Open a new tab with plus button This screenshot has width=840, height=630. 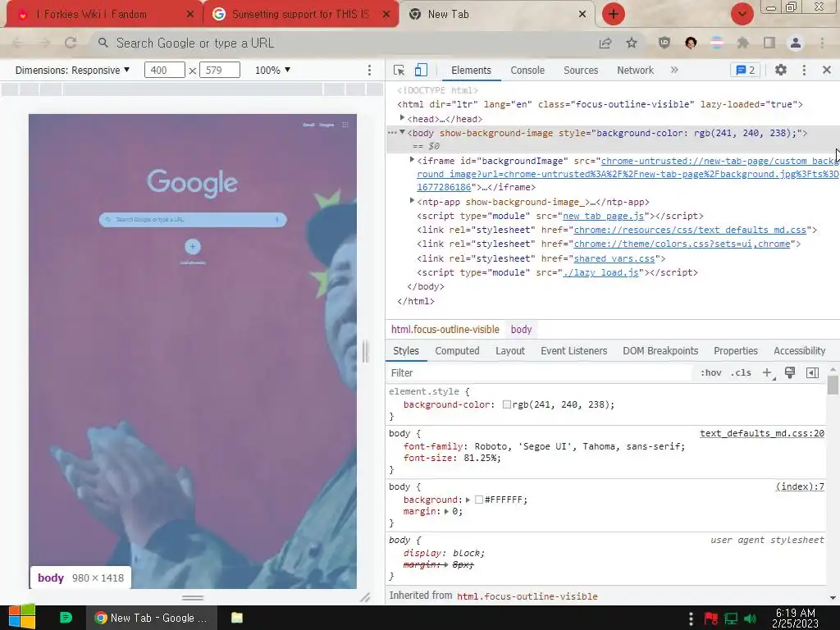tap(614, 14)
